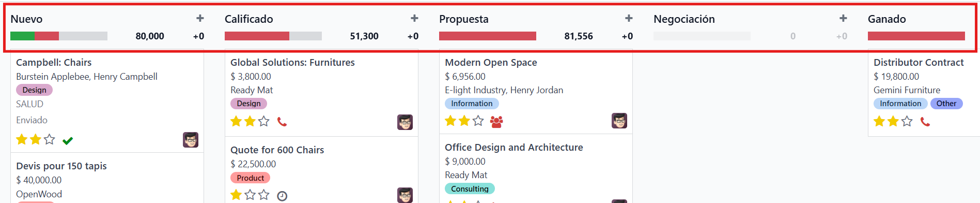Viewport: 980px width, 203px height.
Task: Click clock activity icon on Quote for 600 Chairs
Action: pyautogui.click(x=282, y=196)
